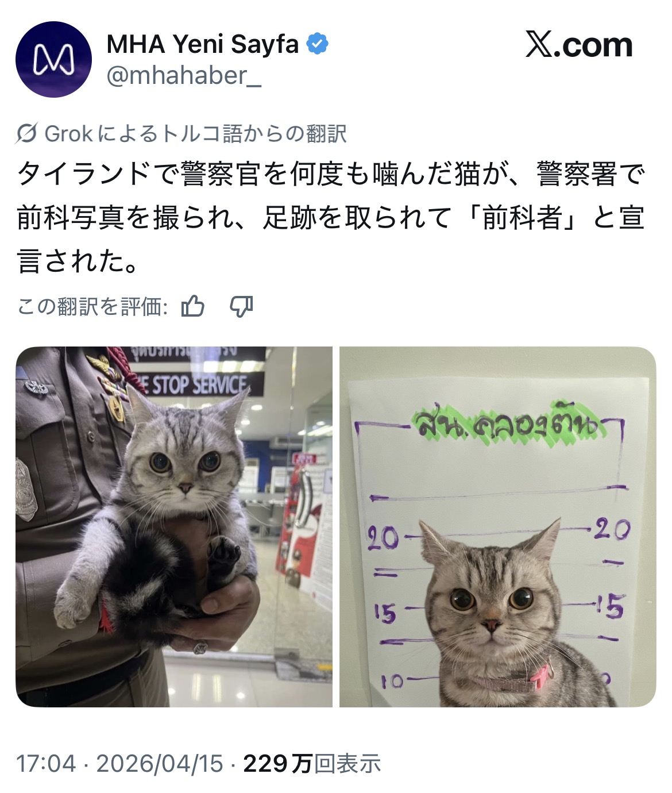Open the @mhahaber_ handle link
This screenshot has width=672, height=793.
point(184,75)
